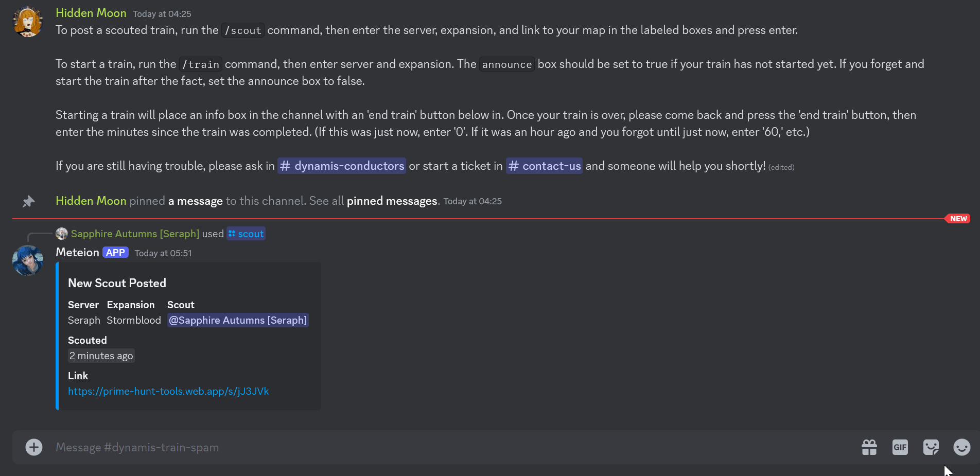Open the prime-hunt-tools scout map link
980x476 pixels.
click(x=168, y=391)
